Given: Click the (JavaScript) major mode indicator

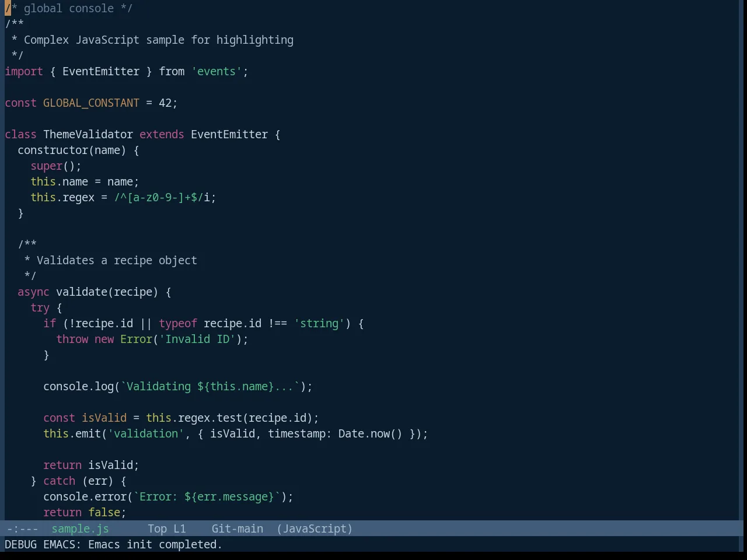Looking at the screenshot, I should pyautogui.click(x=315, y=528).
